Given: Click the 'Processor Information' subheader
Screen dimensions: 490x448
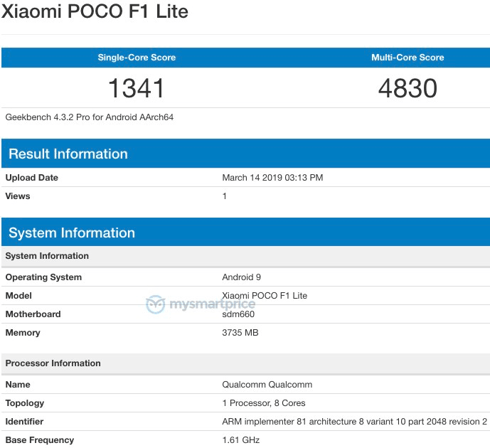Looking at the screenshot, I should coord(245,363).
